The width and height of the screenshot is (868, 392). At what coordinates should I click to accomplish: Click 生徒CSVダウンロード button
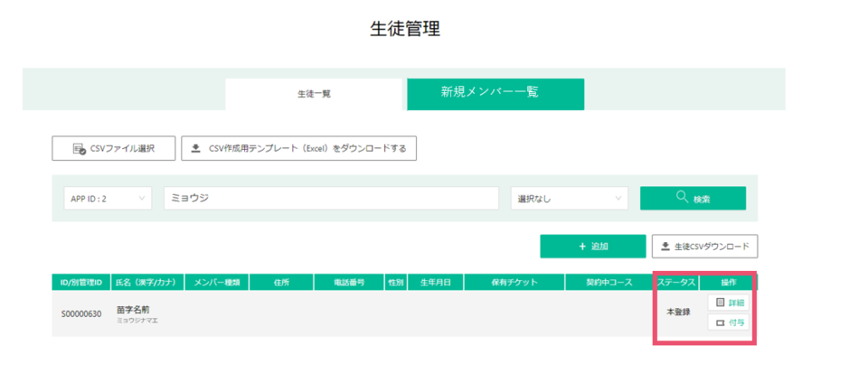(704, 246)
